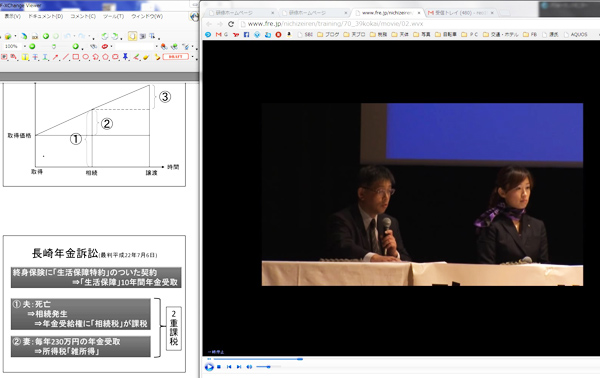Click the DRAFT stamp tool
Screen dimensions: 600x378
pos(176,57)
